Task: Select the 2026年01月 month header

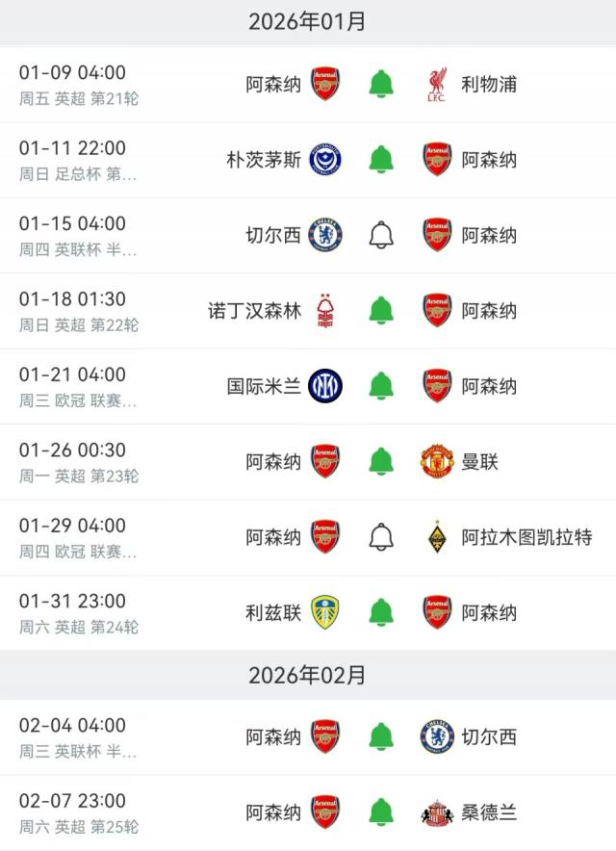Action: (307, 22)
